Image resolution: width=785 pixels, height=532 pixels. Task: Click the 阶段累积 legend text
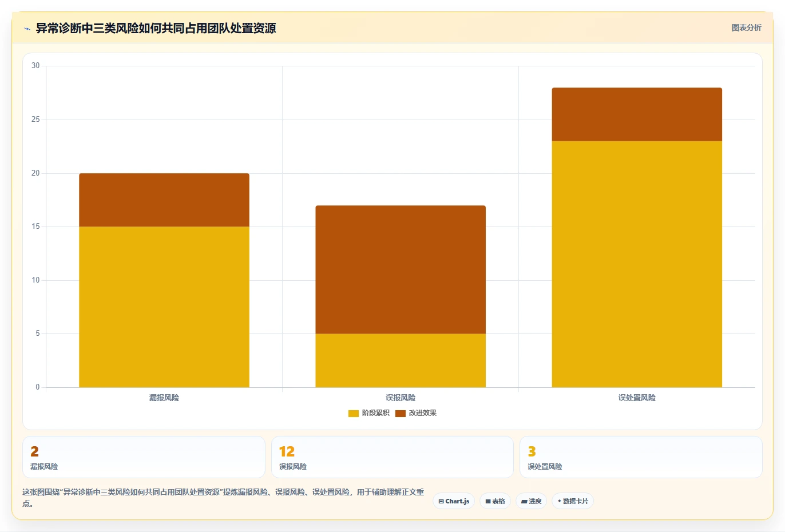(376, 413)
